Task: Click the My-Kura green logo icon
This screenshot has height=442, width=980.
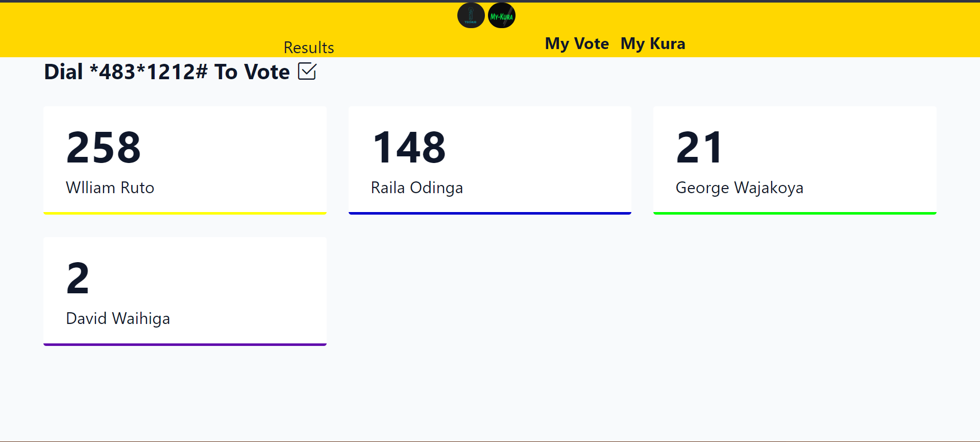Action: point(502,15)
